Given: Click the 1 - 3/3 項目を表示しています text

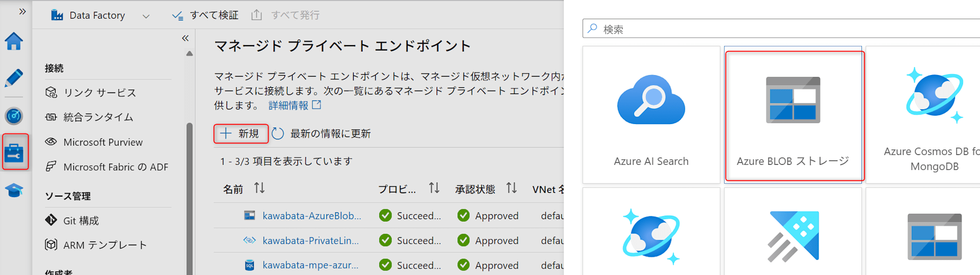Looking at the screenshot, I should pyautogui.click(x=286, y=161).
